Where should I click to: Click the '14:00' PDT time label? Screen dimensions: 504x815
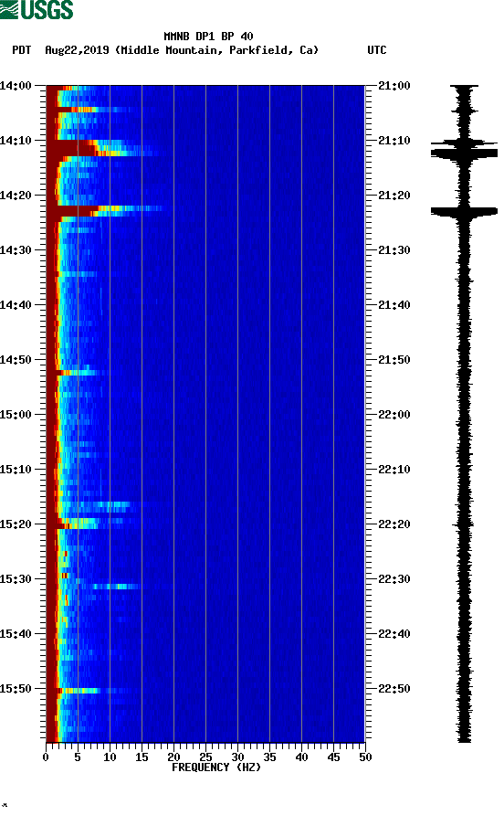16,86
